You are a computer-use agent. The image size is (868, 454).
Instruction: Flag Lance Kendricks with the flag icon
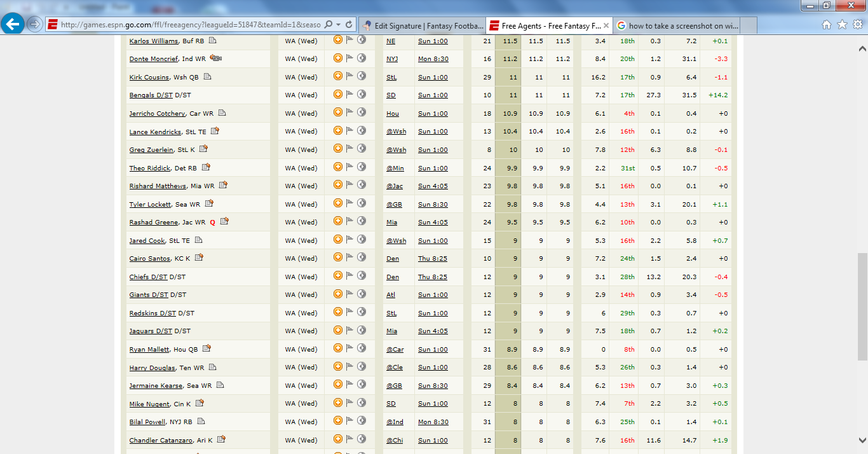click(349, 130)
